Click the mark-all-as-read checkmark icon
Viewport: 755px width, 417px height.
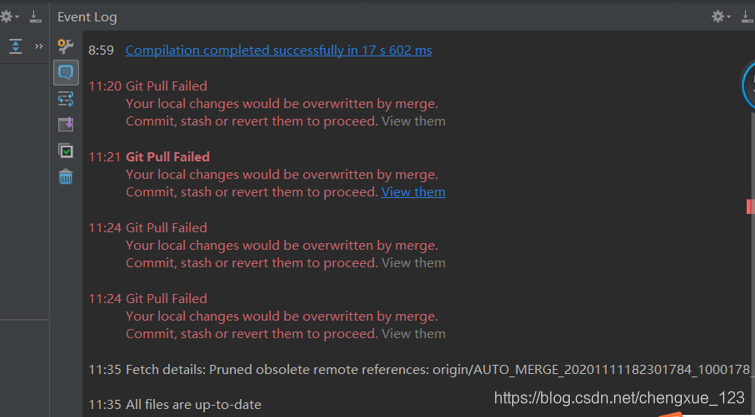pos(65,151)
